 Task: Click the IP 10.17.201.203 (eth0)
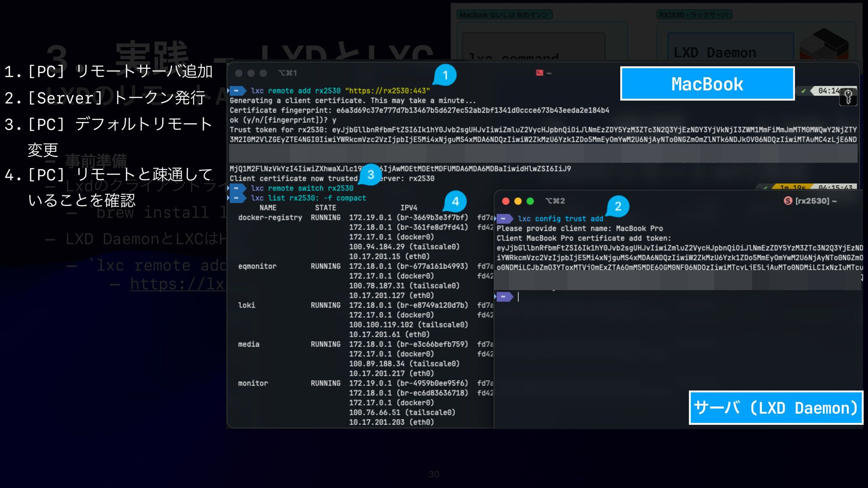[392, 422]
